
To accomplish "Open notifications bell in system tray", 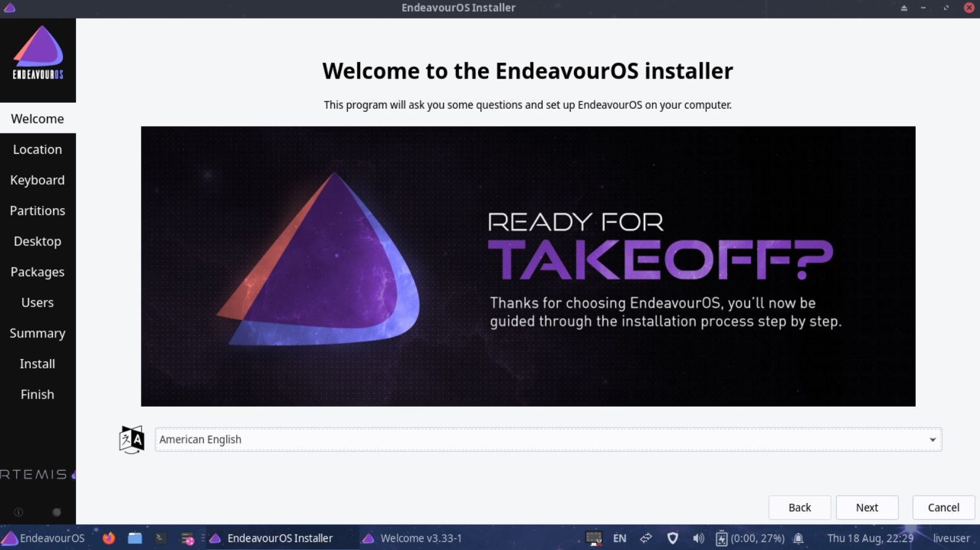I will pyautogui.click(x=798, y=538).
